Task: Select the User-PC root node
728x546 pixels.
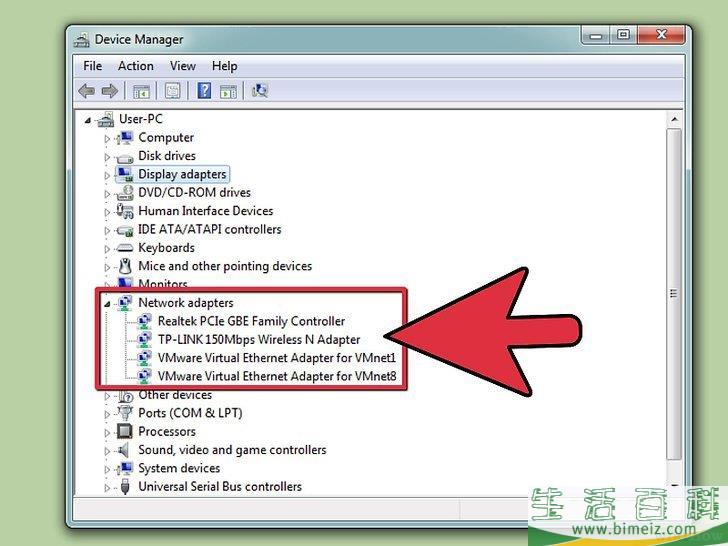Action: click(x=143, y=119)
